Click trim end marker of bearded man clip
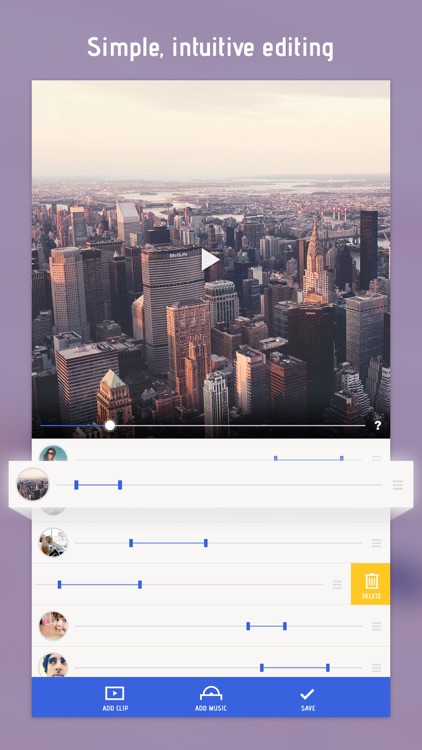 [x=328, y=668]
